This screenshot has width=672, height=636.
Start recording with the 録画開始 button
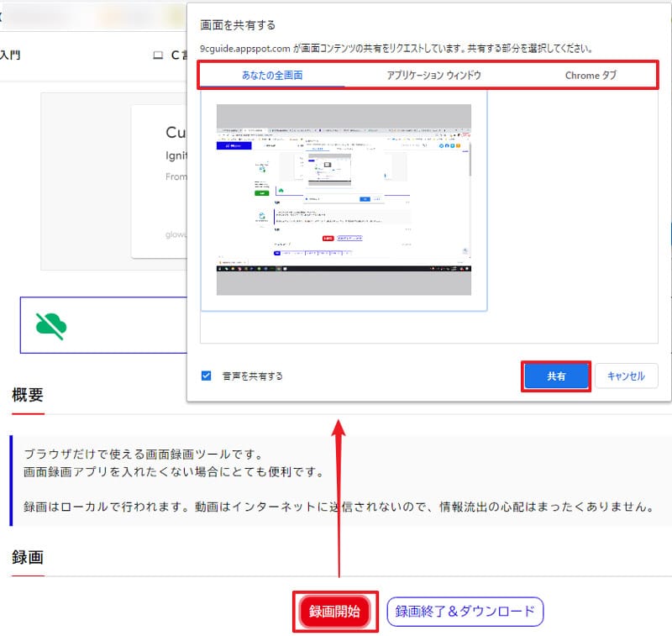[334, 612]
